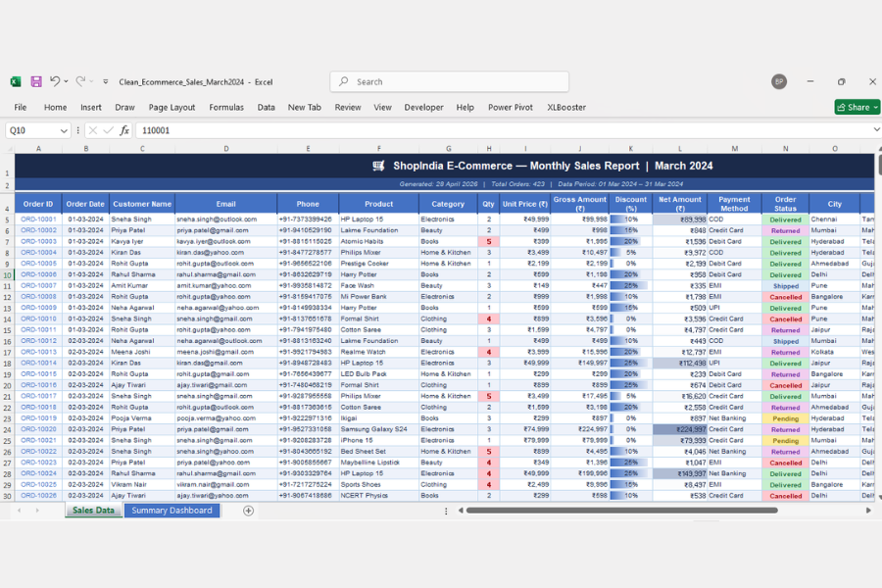This screenshot has height=588, width=882.
Task: Click the 20% discount bar for ORD-10003
Action: point(630,241)
